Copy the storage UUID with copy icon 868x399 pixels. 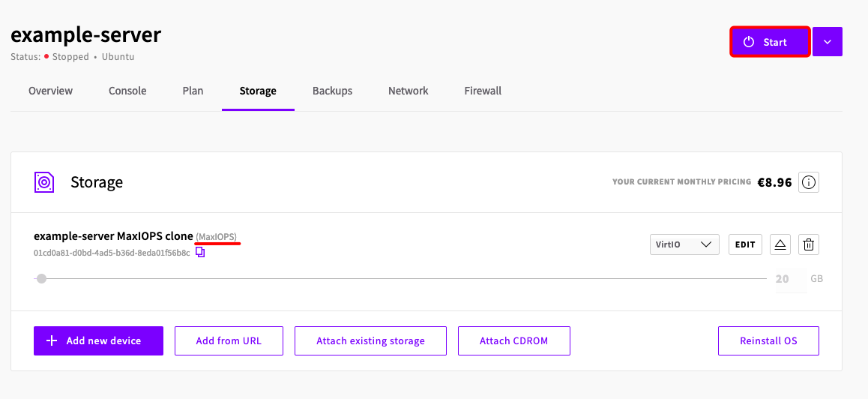200,253
